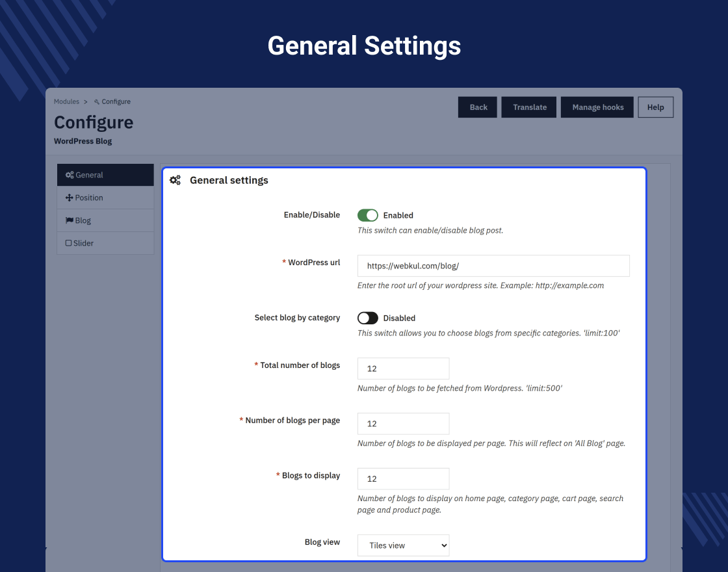Click the Help button
728x572 pixels.
656,107
